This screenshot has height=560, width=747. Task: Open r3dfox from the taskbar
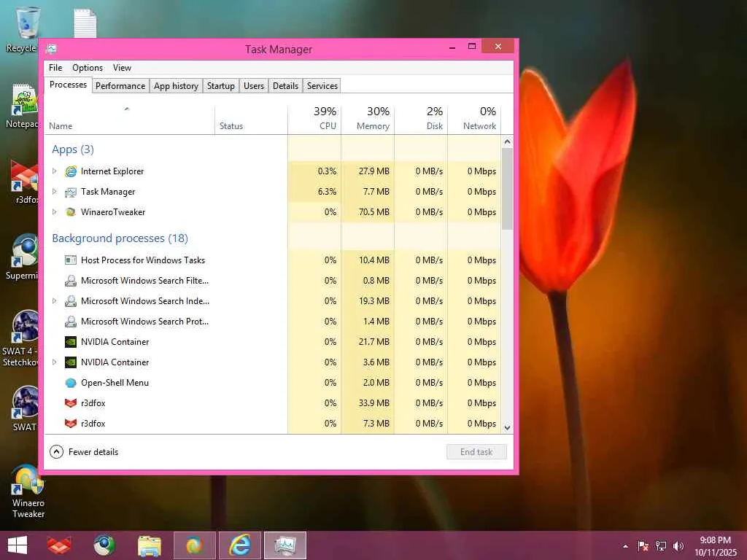[x=59, y=545]
